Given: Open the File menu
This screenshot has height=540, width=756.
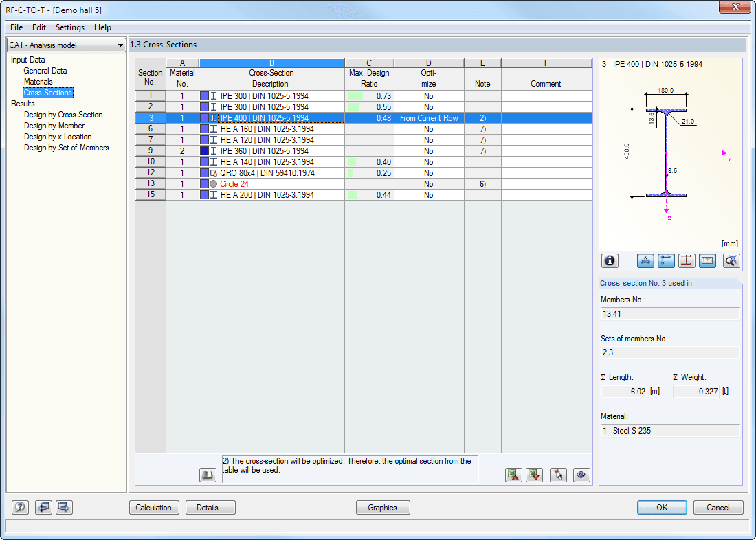Looking at the screenshot, I should (16, 27).
